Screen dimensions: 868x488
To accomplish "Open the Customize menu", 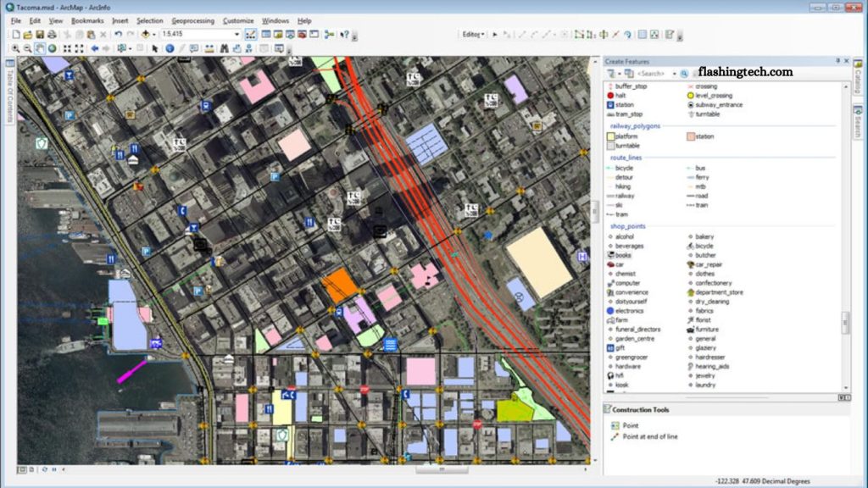I will pos(238,20).
